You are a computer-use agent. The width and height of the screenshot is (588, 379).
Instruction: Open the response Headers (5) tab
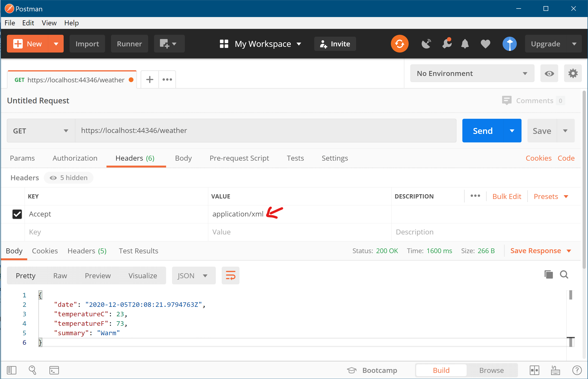(x=87, y=251)
